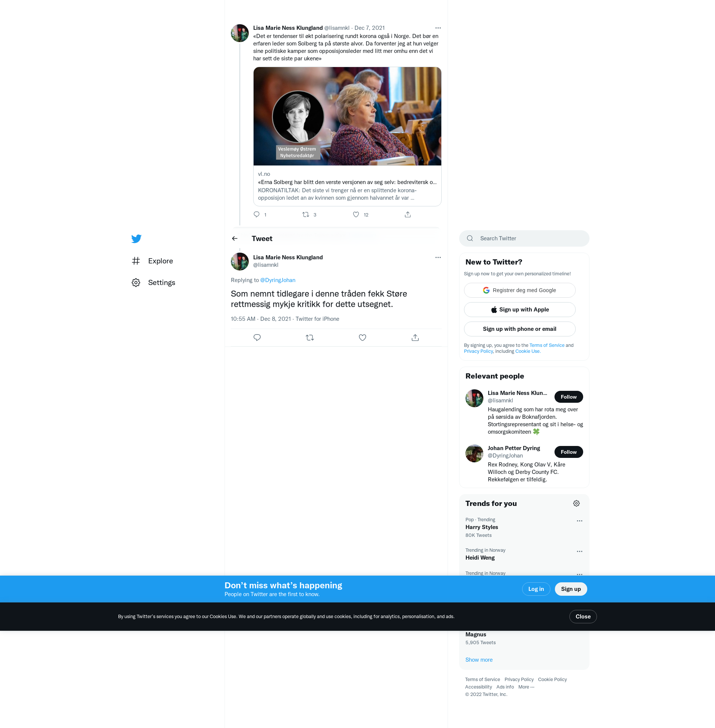Open footer Accessibility link
Screen dimensions: 715x728
479,687
